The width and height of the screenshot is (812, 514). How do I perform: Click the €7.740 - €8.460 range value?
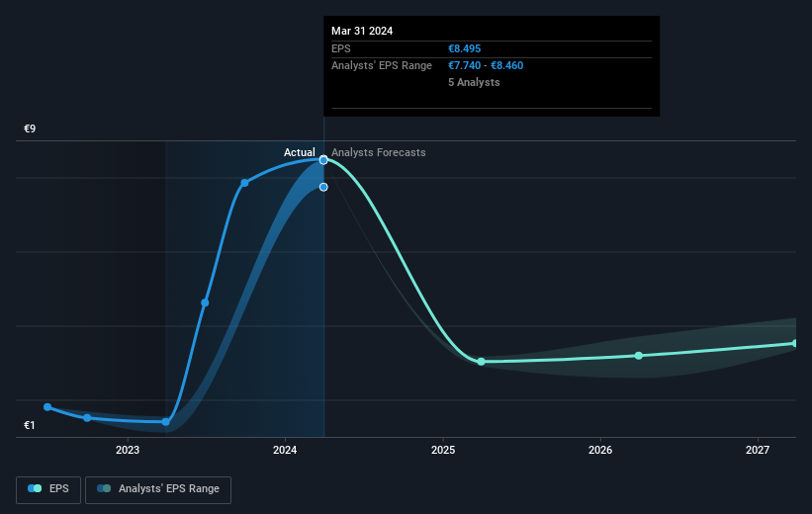tap(486, 66)
